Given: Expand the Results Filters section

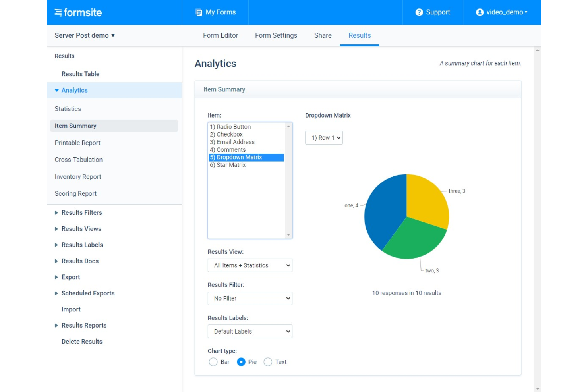Looking at the screenshot, I should coord(81,212).
